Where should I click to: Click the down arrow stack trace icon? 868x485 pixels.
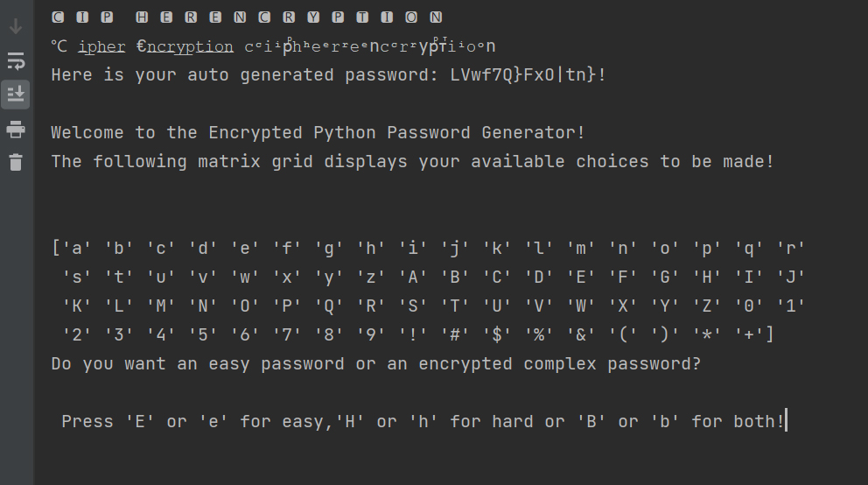tap(16, 26)
